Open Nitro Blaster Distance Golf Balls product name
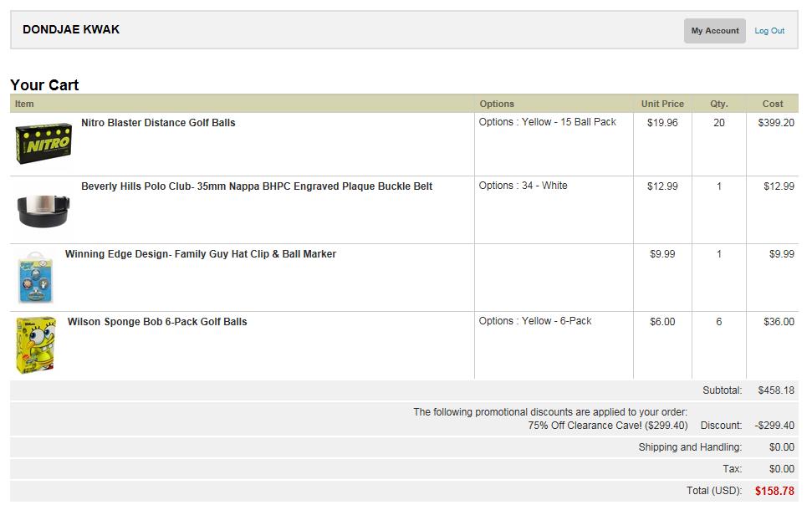Image resolution: width=812 pixels, height=505 pixels. (158, 123)
